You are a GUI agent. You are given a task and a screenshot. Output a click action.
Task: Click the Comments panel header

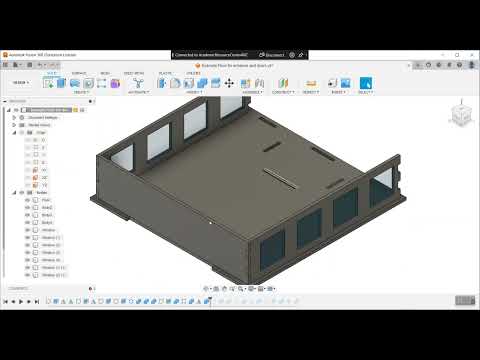(18, 288)
